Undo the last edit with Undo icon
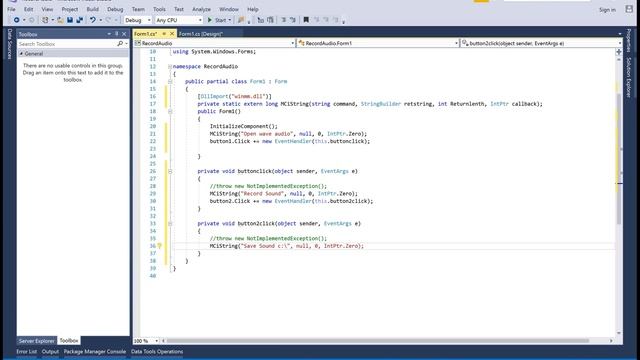 [93, 20]
